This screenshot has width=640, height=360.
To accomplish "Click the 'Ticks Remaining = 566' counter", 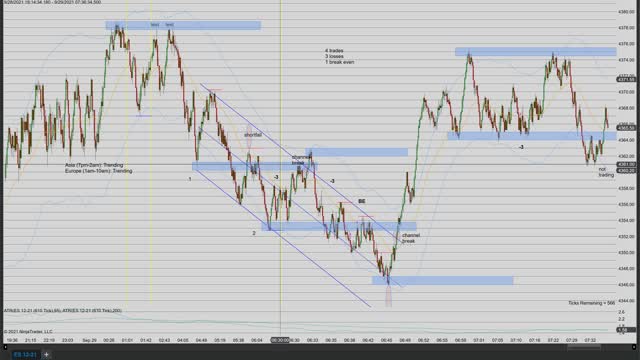I will click(x=591, y=303).
